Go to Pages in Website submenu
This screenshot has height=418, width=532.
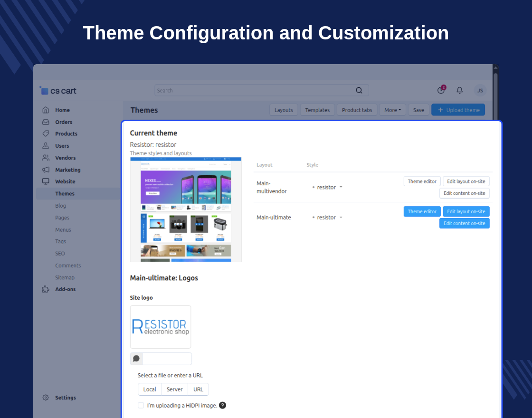tap(62, 218)
